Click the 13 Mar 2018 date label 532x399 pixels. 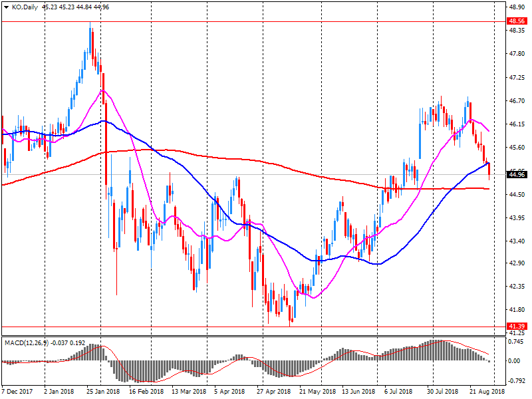189,392
